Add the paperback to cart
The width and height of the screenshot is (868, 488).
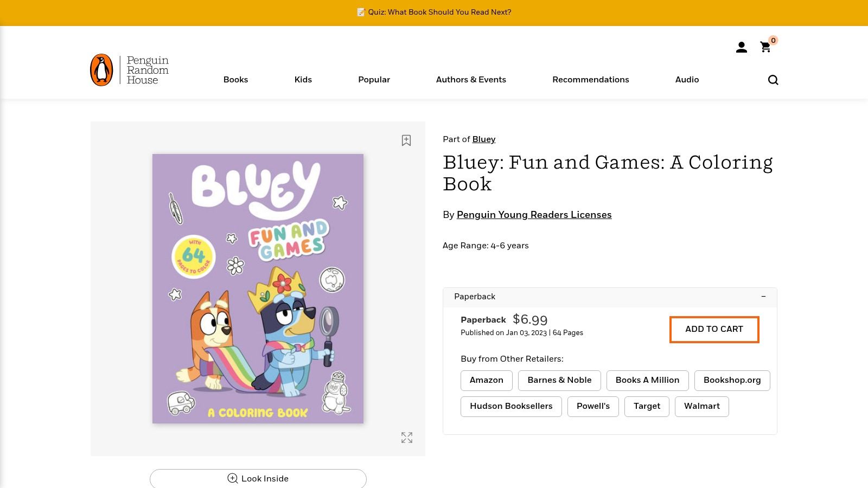714,329
